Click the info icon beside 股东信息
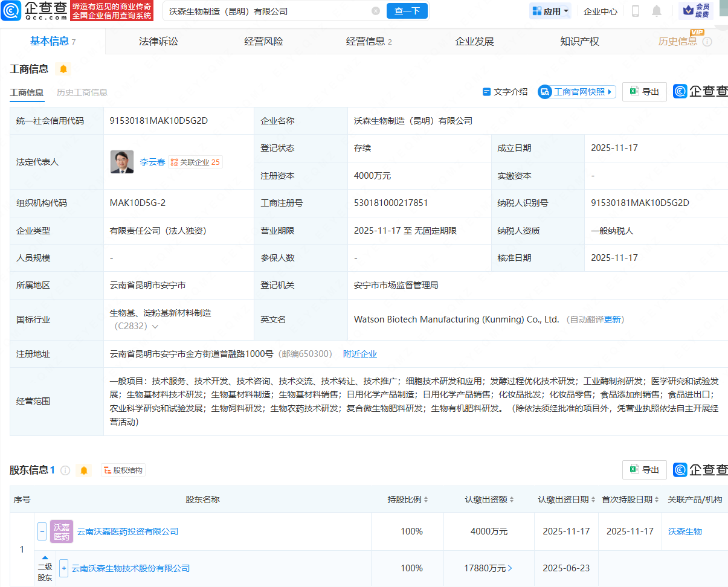 (x=65, y=470)
